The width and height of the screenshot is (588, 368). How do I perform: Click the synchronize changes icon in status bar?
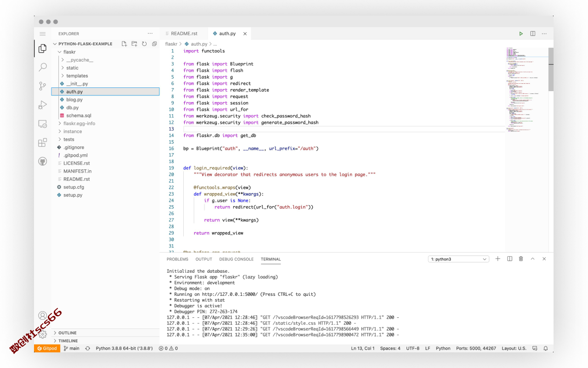(88, 348)
